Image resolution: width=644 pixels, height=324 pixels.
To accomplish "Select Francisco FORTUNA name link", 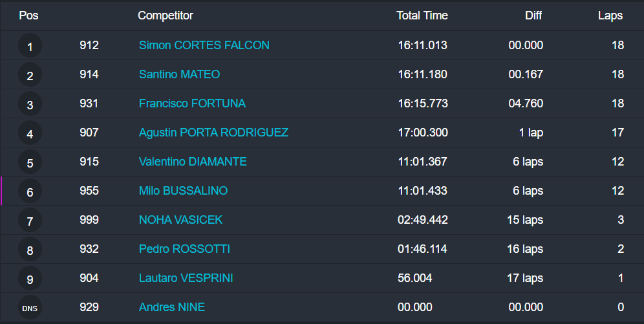I will (192, 103).
